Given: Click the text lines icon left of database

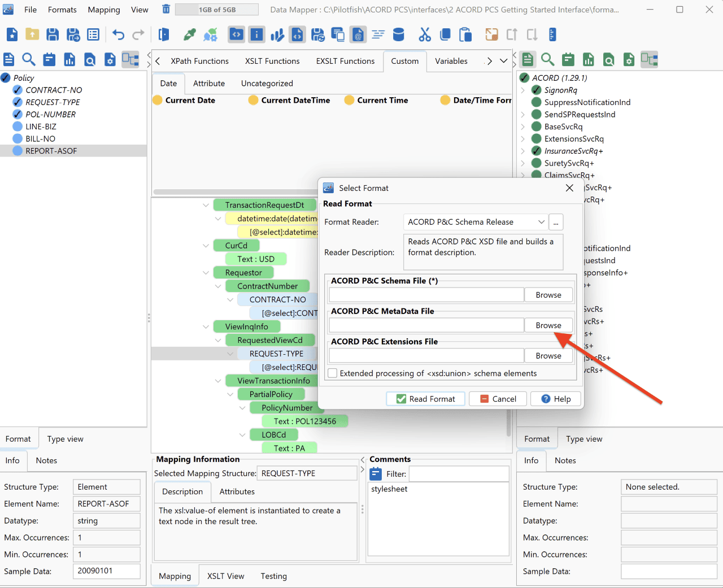Looking at the screenshot, I should tap(378, 35).
